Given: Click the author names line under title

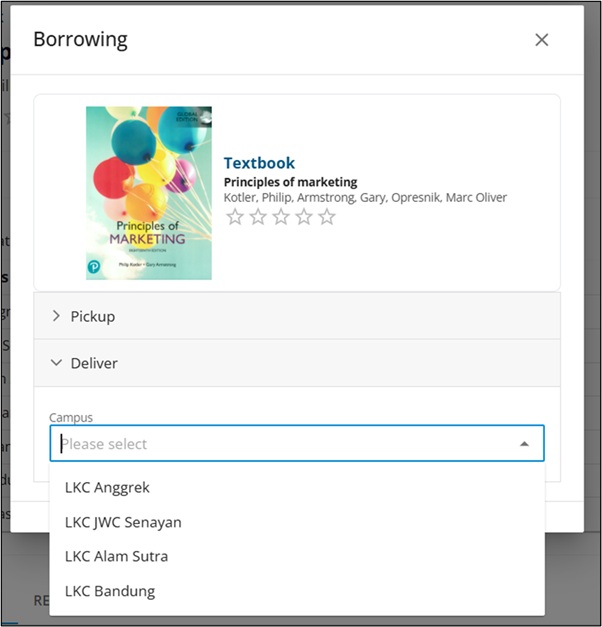Looking at the screenshot, I should (x=365, y=197).
